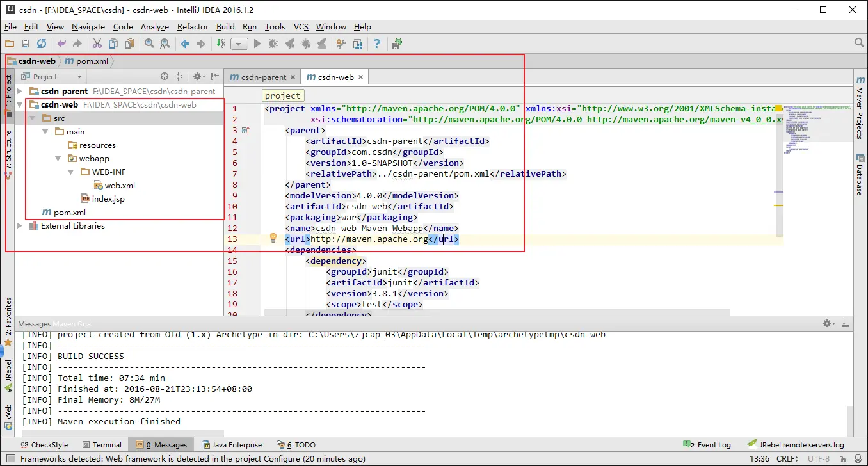Click the Paste clipboard icon
The image size is (868, 466).
tap(129, 44)
